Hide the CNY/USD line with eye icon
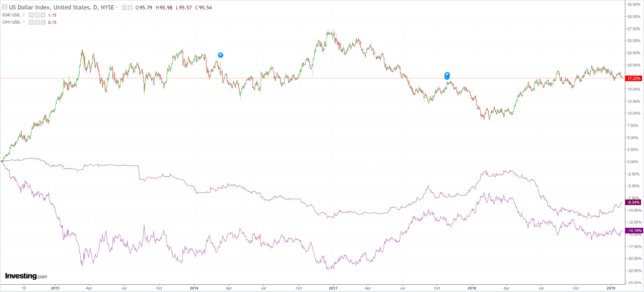Image resolution: width=644 pixels, height=292 pixels. [31, 23]
